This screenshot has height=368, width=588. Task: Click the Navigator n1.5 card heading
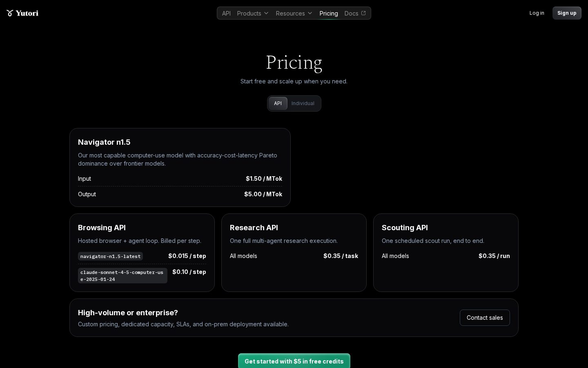(104, 142)
